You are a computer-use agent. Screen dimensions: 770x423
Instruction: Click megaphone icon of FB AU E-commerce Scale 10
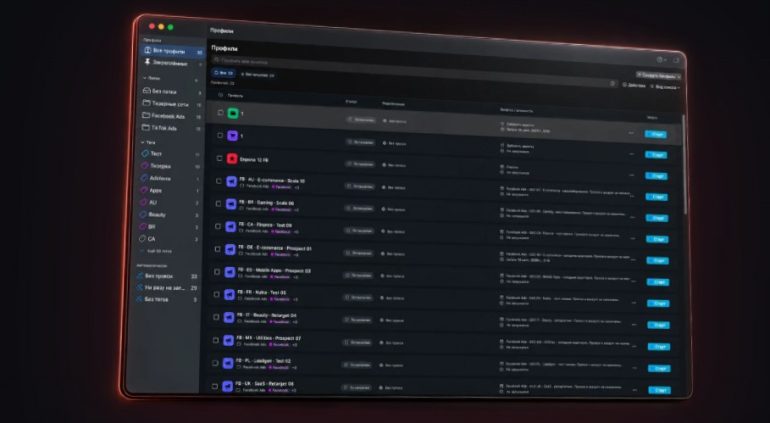[x=231, y=182]
